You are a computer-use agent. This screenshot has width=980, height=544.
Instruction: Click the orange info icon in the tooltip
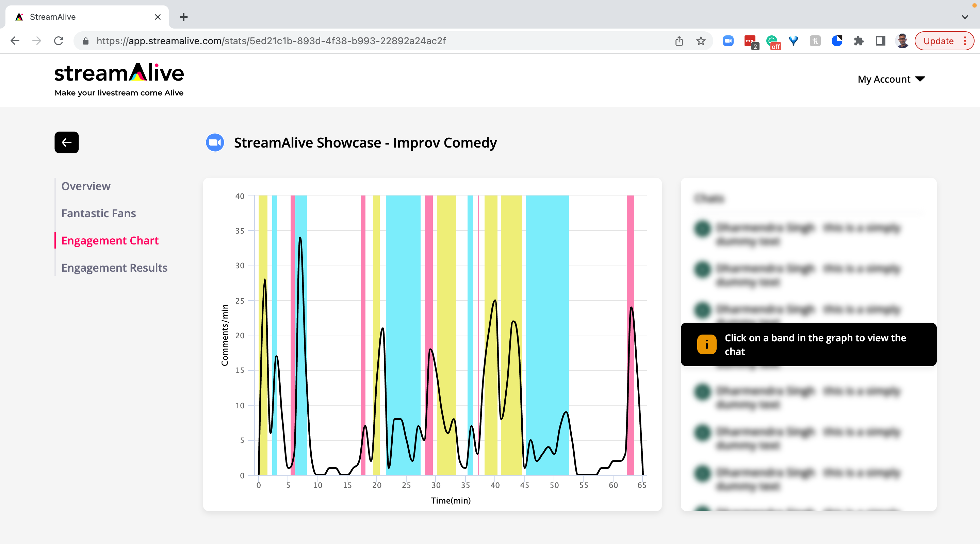pyautogui.click(x=707, y=344)
